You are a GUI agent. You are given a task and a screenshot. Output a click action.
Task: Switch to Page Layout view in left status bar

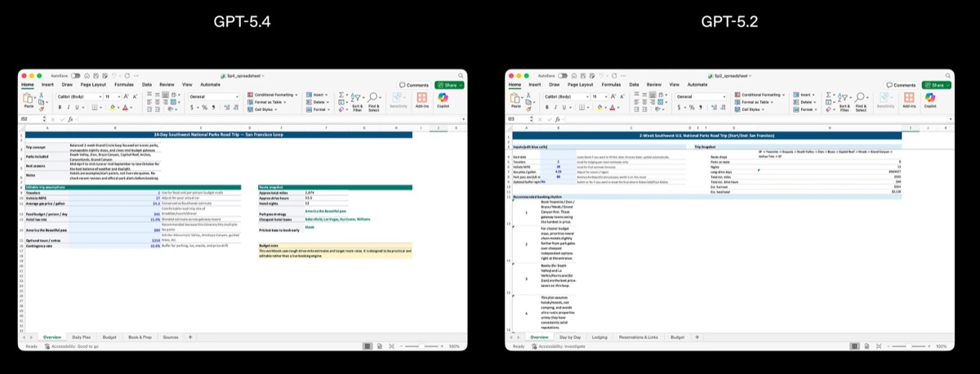[381, 346]
